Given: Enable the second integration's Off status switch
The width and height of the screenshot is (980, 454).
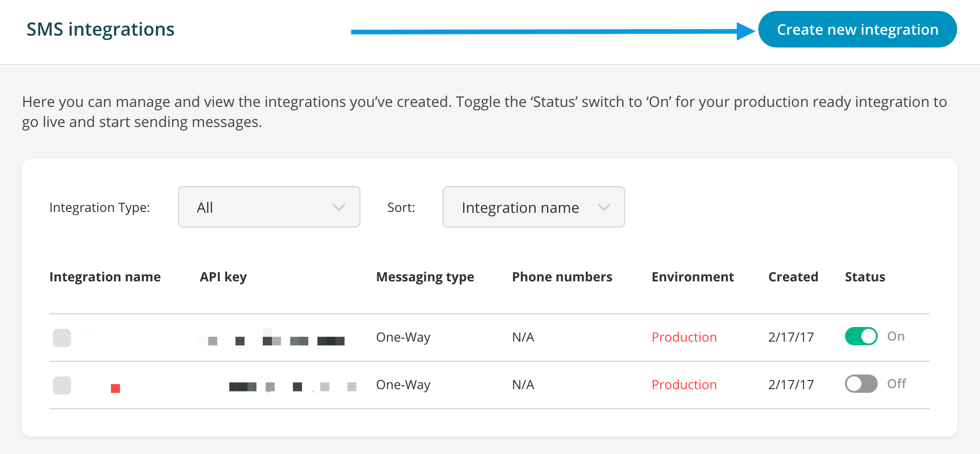Looking at the screenshot, I should click(x=861, y=384).
